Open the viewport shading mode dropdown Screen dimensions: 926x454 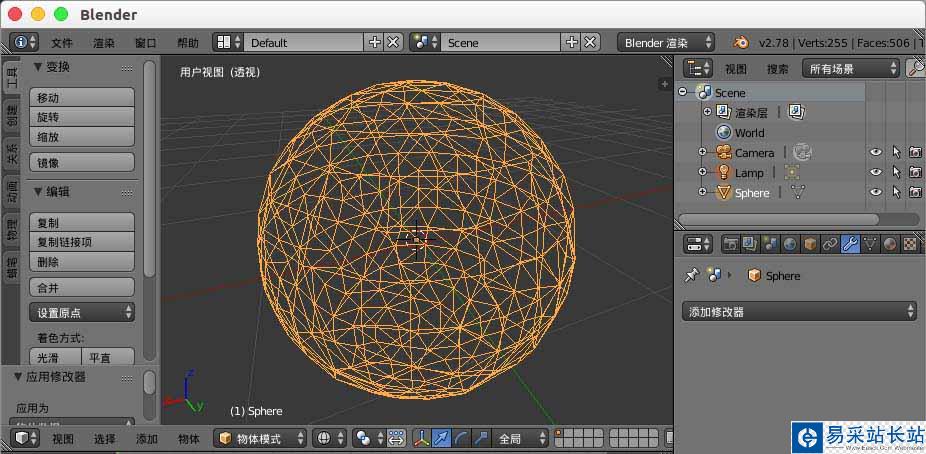point(330,439)
